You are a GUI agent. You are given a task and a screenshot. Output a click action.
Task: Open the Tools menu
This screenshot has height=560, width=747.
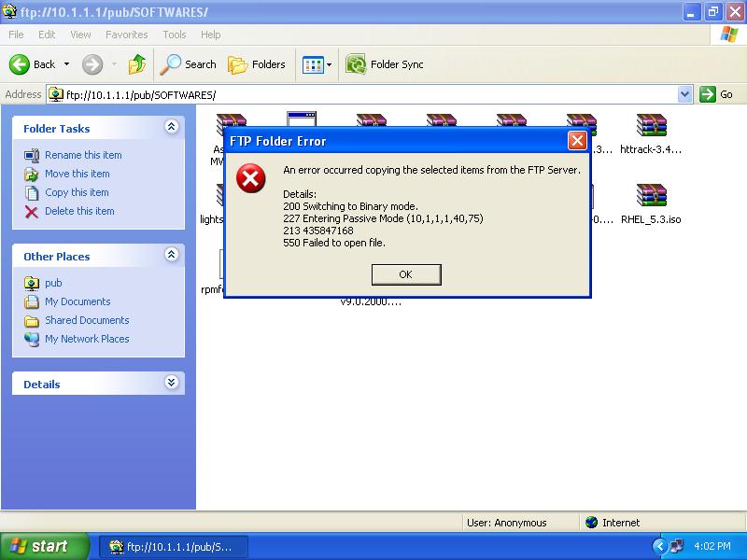click(175, 35)
